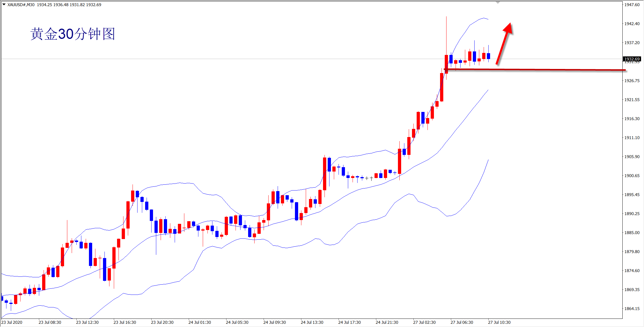Viewport: 644px width, 327px height.
Task: Click the 1864.15 price scale label
Action: (x=632, y=309)
